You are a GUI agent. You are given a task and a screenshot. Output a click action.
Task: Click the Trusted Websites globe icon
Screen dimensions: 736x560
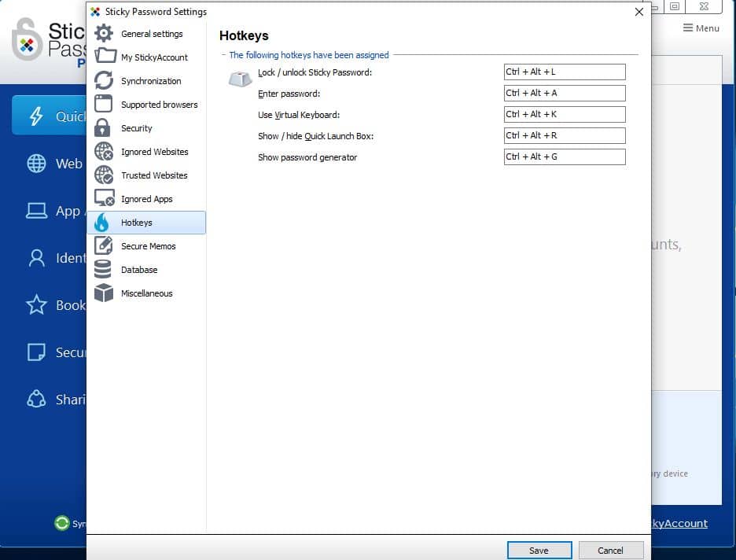(x=104, y=175)
